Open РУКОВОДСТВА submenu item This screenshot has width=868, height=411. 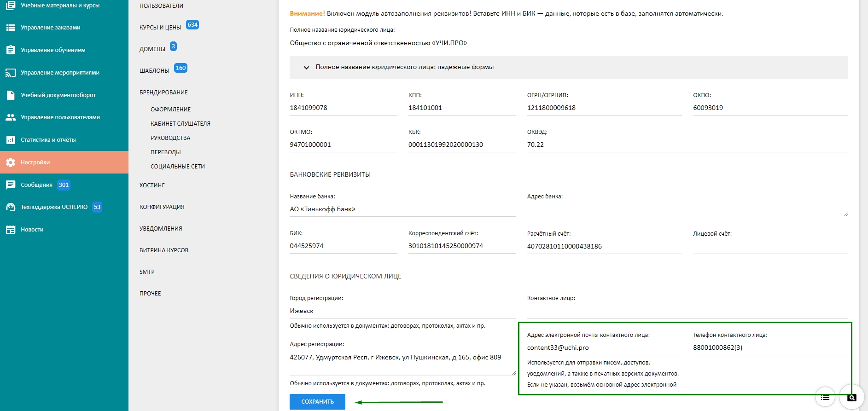pyautogui.click(x=170, y=138)
